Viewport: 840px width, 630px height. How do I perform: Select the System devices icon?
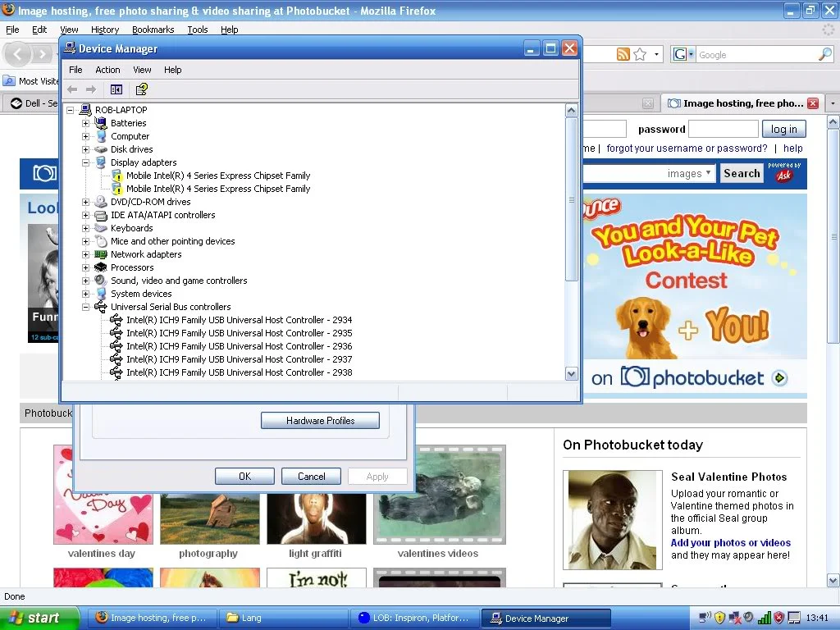pyautogui.click(x=101, y=294)
